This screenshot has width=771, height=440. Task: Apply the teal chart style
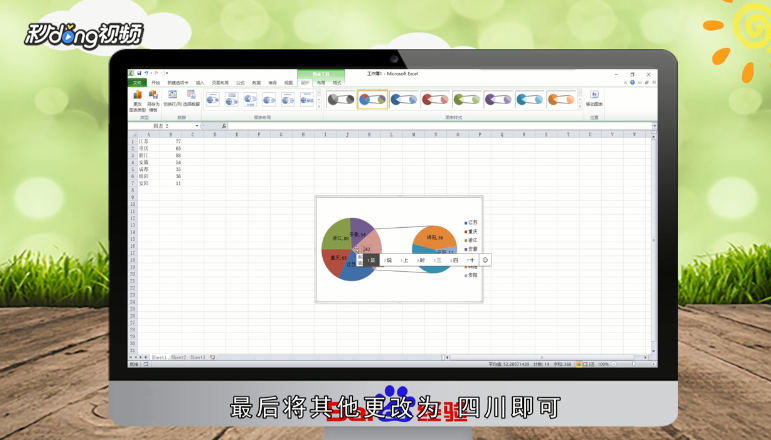pos(530,100)
